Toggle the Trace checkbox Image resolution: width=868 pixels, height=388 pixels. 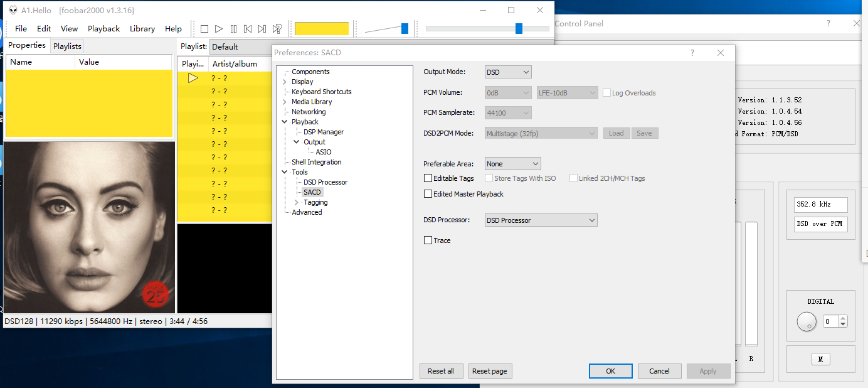(428, 240)
